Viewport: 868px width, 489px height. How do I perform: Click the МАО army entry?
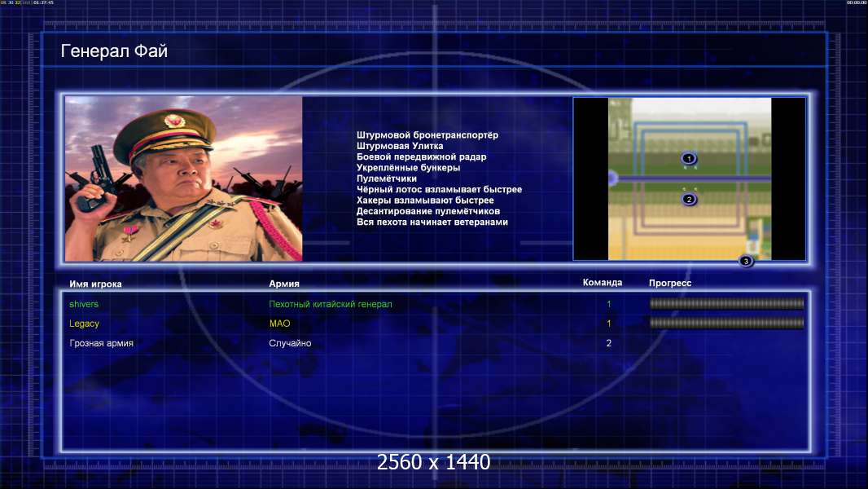279,324
